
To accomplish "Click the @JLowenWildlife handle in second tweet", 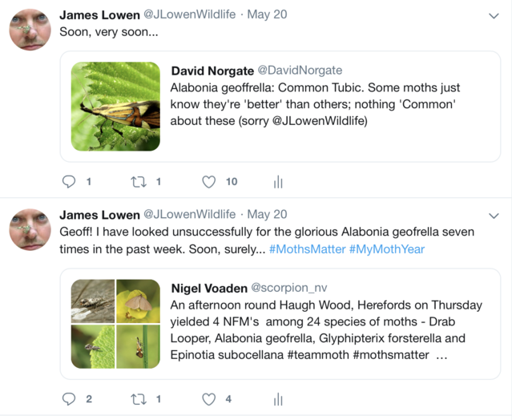I will pos(189,215).
